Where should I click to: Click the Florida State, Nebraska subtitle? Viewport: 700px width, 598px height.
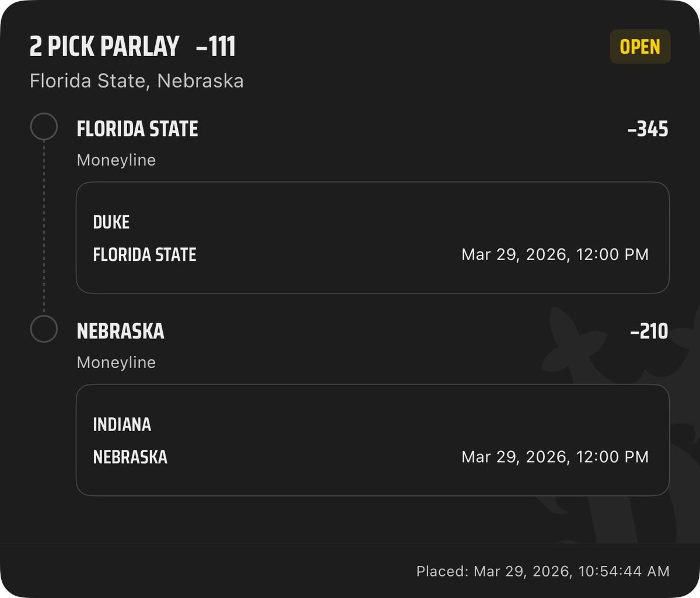coord(136,81)
